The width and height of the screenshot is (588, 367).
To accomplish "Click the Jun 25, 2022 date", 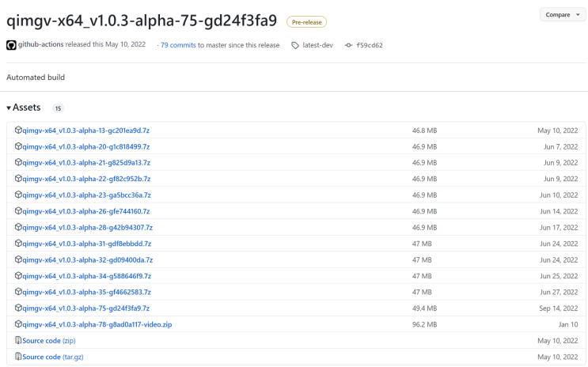I will coord(559,276).
